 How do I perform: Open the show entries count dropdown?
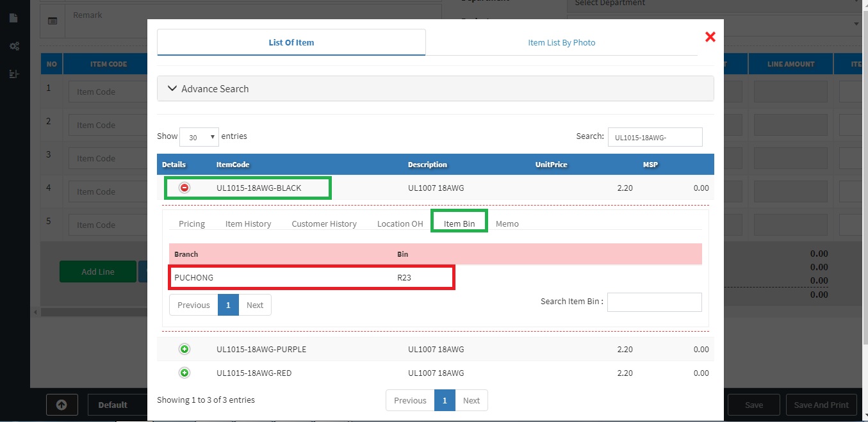(x=199, y=137)
